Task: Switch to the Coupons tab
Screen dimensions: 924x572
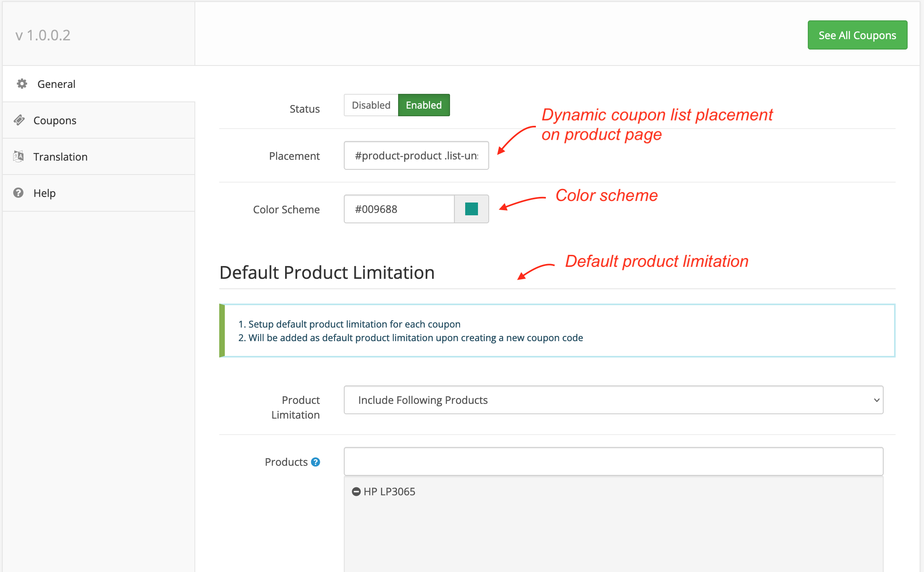Action: (55, 120)
